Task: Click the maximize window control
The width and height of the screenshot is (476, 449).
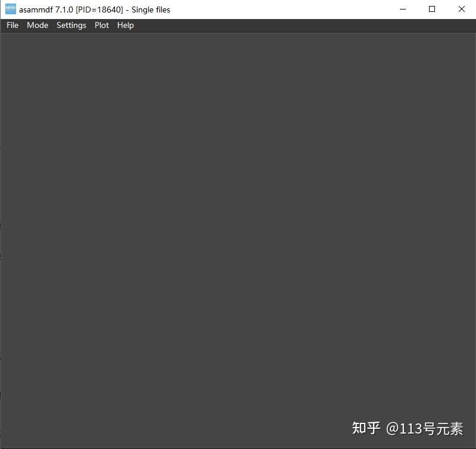Action: coord(431,9)
